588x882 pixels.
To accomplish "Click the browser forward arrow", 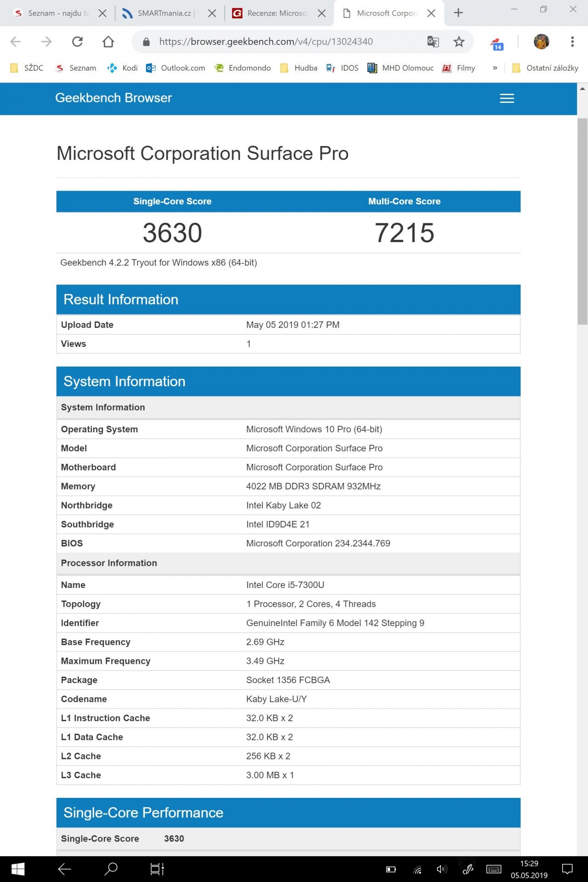I will (x=46, y=42).
